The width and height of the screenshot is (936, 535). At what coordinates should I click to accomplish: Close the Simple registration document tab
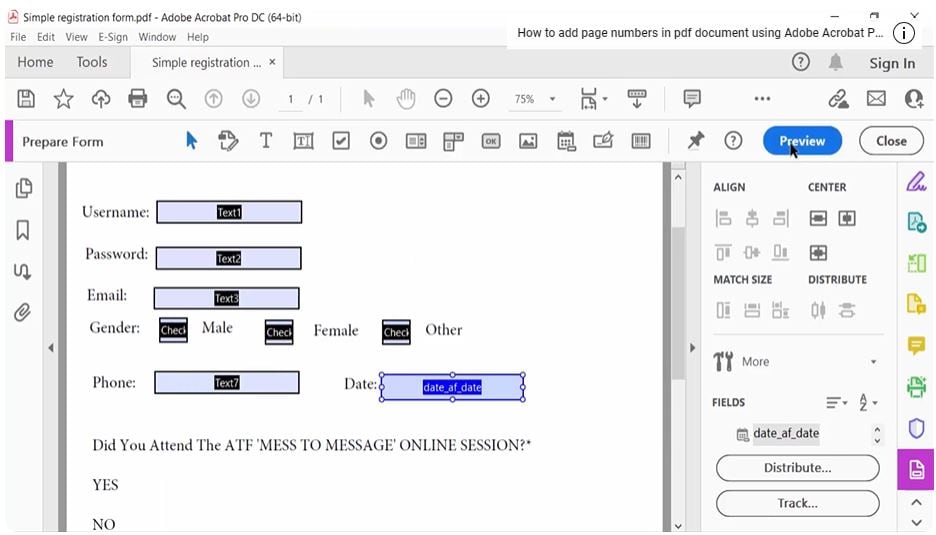pyautogui.click(x=272, y=62)
